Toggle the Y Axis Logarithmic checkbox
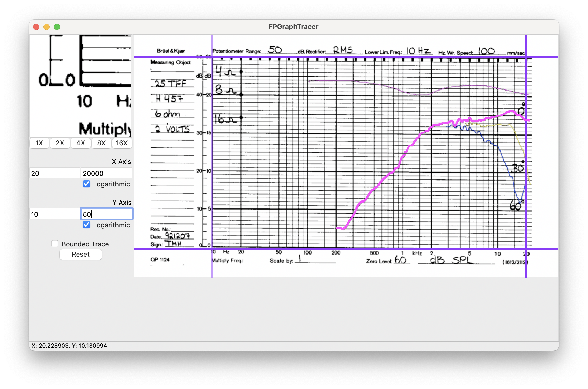 coord(86,225)
